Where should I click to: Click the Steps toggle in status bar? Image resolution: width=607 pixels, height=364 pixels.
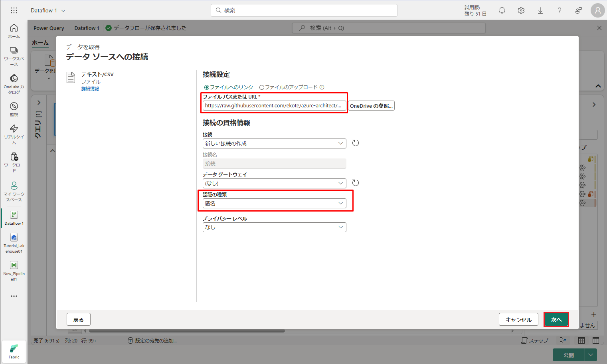point(535,340)
